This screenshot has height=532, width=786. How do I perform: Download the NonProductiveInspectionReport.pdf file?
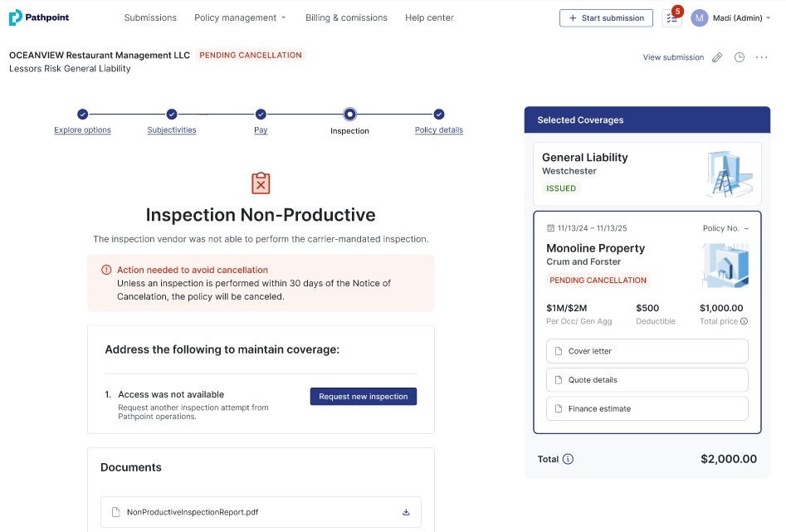(x=406, y=512)
